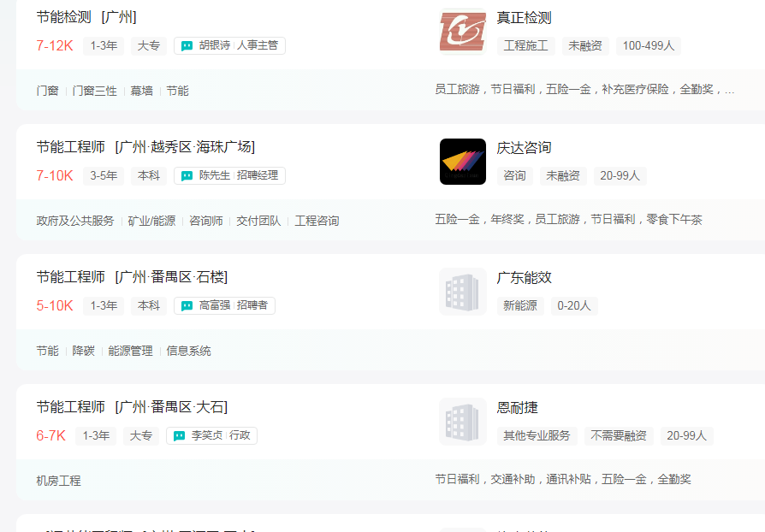This screenshot has height=532, width=765.
Task: Open 庆达咨询 company logo
Action: pos(462,162)
